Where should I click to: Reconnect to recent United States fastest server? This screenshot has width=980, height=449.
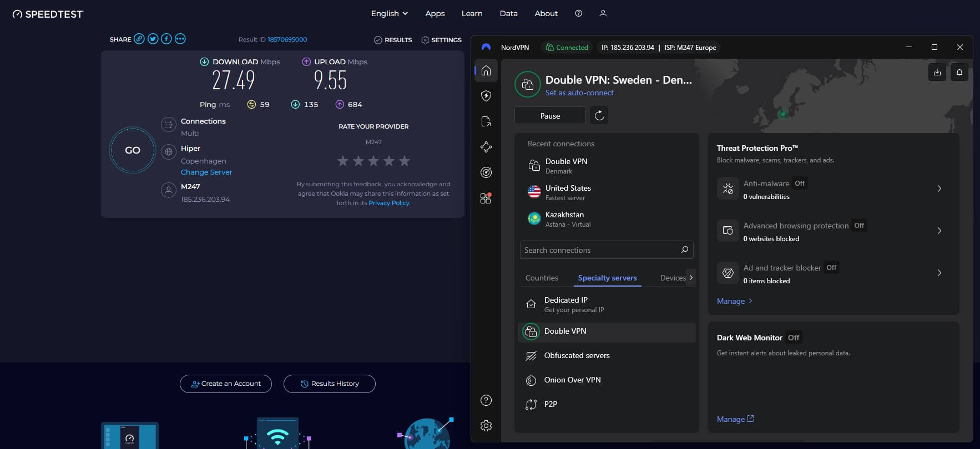[x=607, y=192]
